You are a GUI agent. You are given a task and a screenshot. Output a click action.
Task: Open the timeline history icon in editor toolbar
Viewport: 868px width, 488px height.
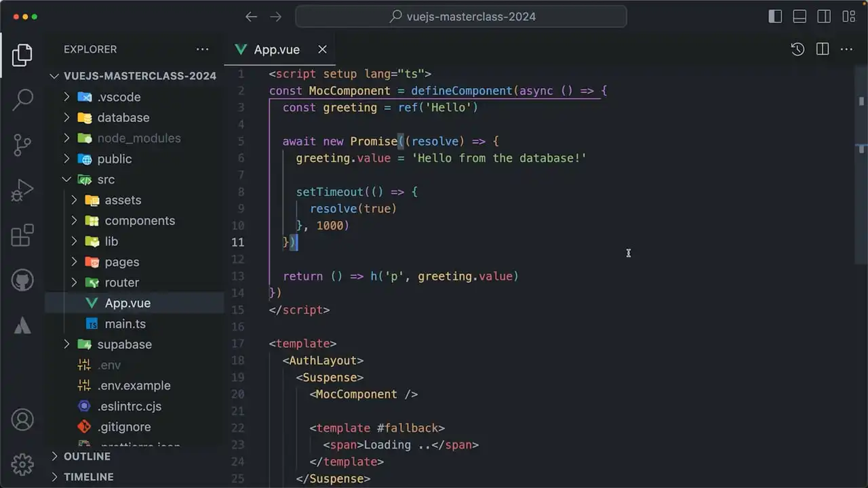coord(797,49)
